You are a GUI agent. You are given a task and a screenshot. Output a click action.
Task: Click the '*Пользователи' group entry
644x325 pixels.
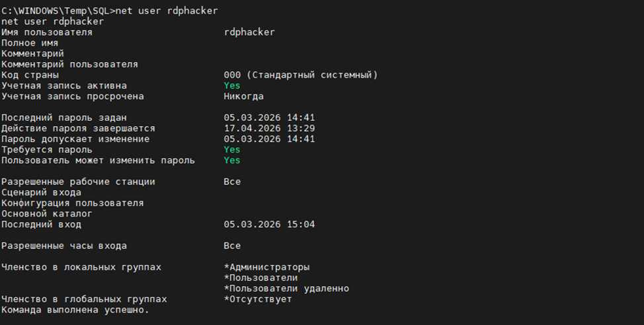point(261,277)
